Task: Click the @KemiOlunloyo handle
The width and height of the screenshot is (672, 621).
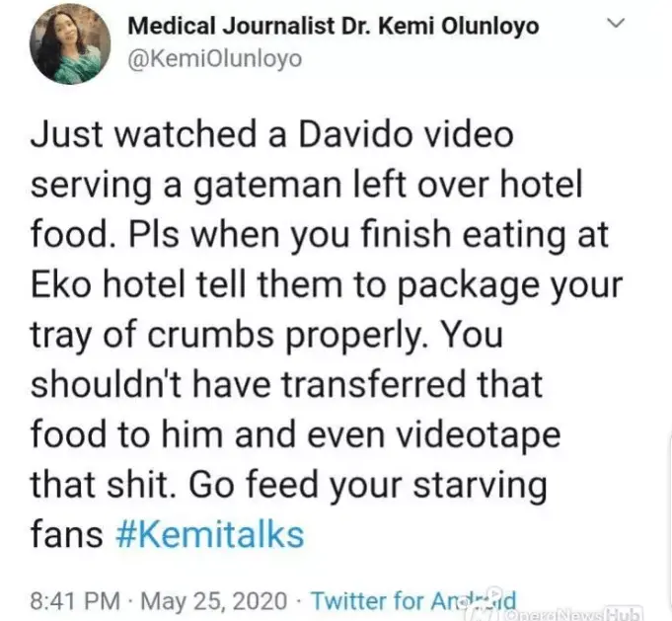Action: 215,59
